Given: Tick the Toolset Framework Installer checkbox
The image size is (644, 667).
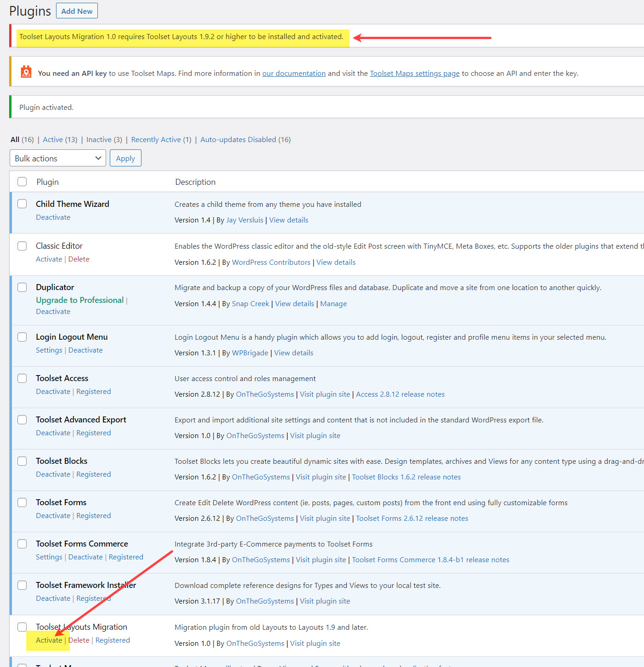Looking at the screenshot, I should [x=22, y=585].
